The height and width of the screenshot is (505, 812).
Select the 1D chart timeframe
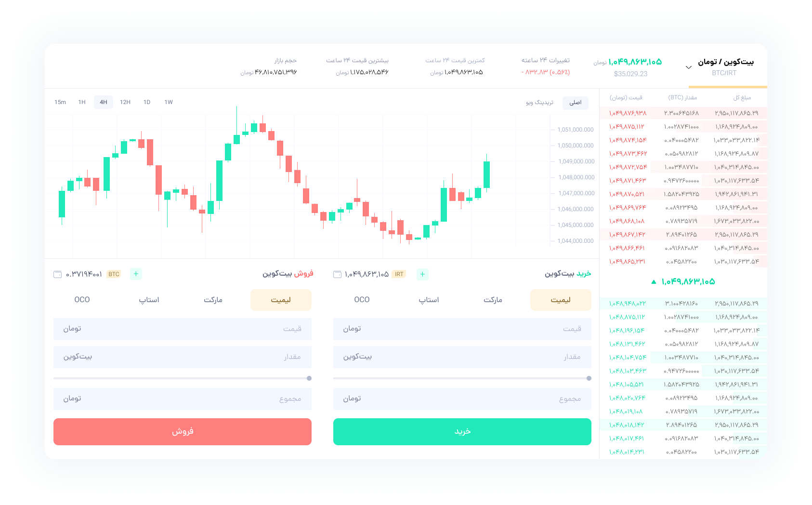click(x=147, y=102)
